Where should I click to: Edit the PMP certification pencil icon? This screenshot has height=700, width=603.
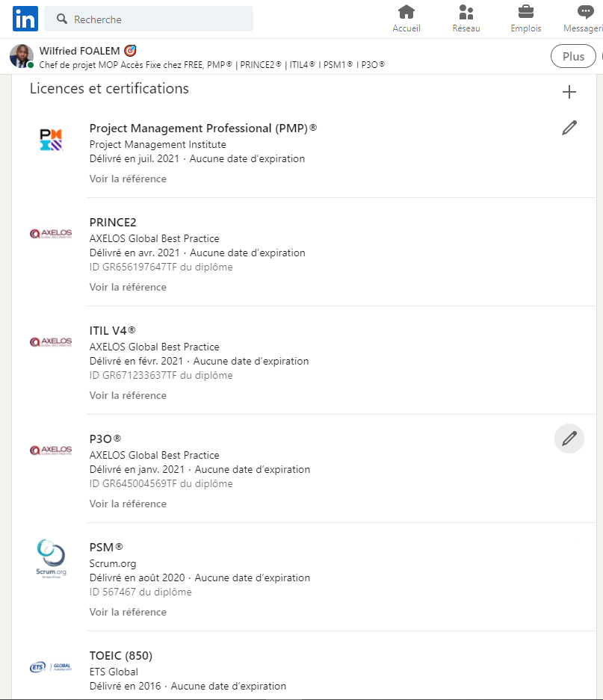coord(569,128)
